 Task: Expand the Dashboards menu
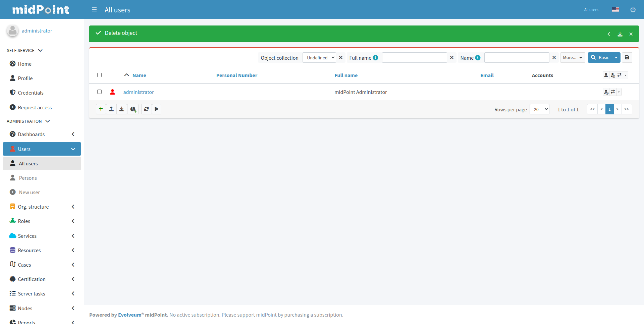coord(42,134)
